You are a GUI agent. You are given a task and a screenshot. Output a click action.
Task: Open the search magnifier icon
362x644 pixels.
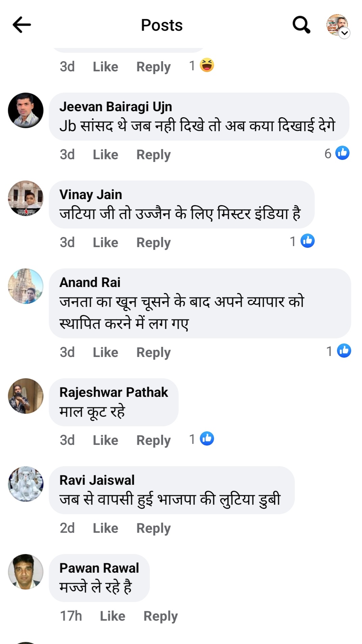tap(301, 25)
